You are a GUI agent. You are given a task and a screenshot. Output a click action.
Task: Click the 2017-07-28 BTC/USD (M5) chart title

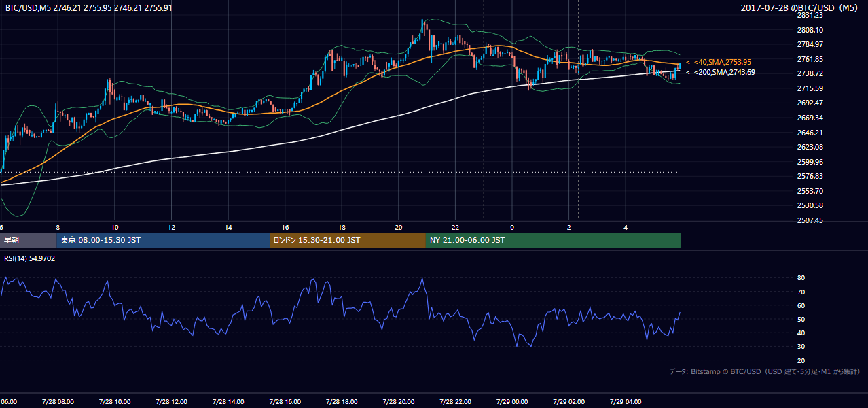pos(799,8)
